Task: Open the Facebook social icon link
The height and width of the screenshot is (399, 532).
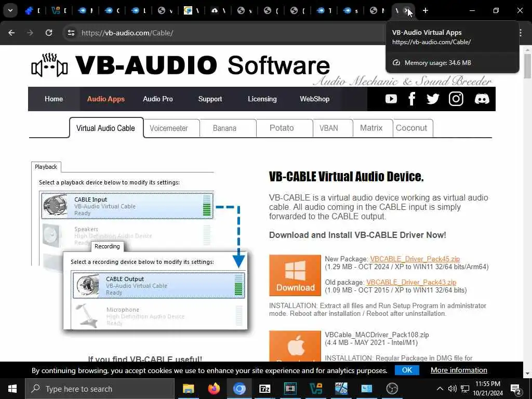Action: point(412,99)
